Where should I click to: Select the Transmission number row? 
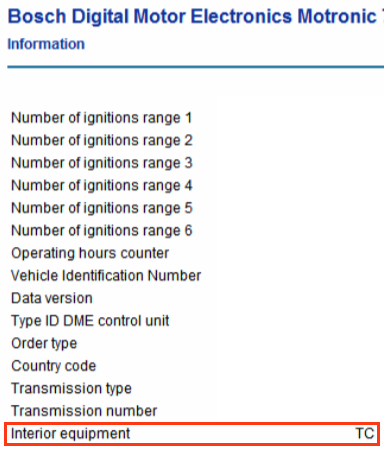click(x=194, y=411)
